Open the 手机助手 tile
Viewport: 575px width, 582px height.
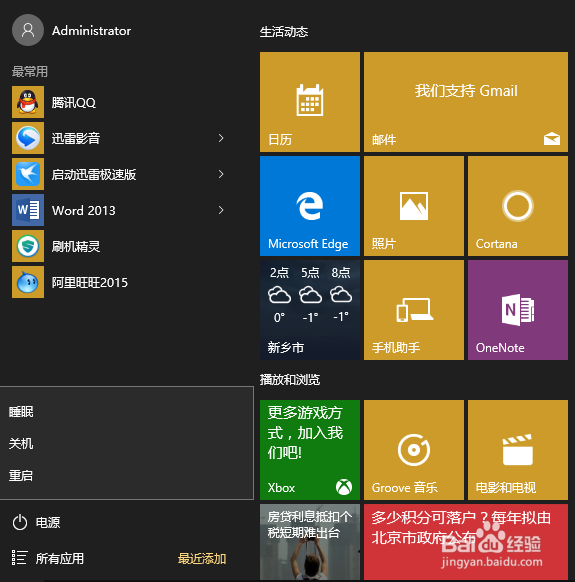click(x=414, y=310)
